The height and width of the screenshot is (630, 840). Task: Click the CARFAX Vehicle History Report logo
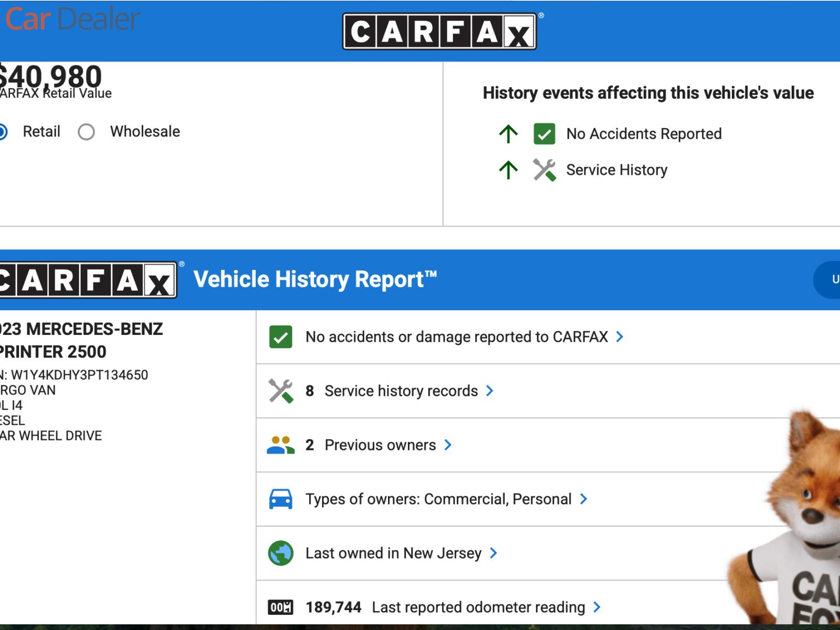(x=88, y=280)
